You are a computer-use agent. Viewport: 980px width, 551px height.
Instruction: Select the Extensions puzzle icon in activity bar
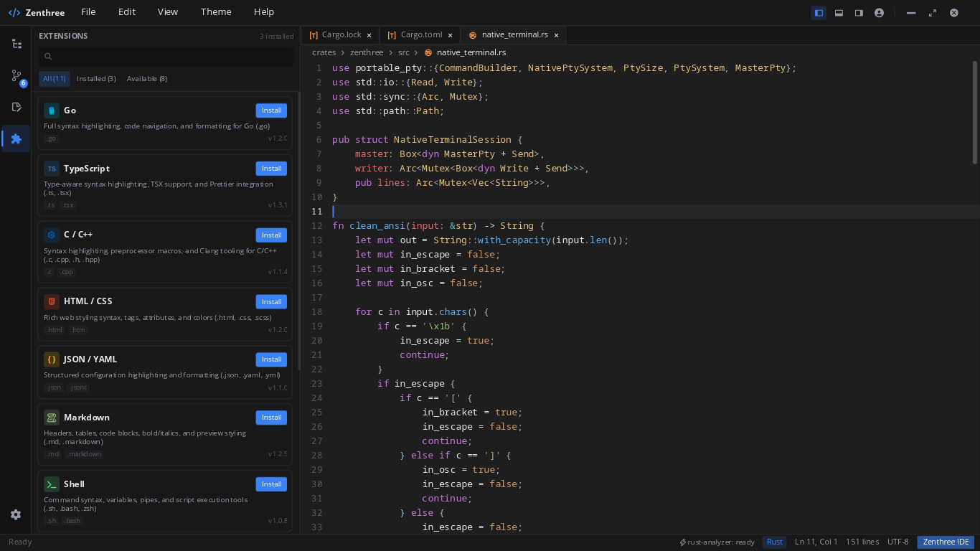point(16,138)
